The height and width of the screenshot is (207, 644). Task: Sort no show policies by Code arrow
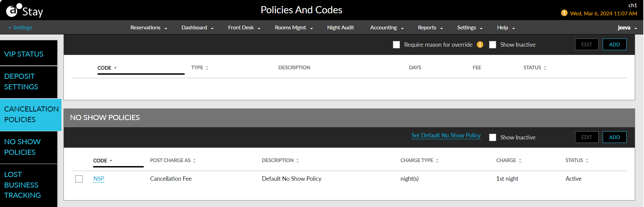(111, 160)
